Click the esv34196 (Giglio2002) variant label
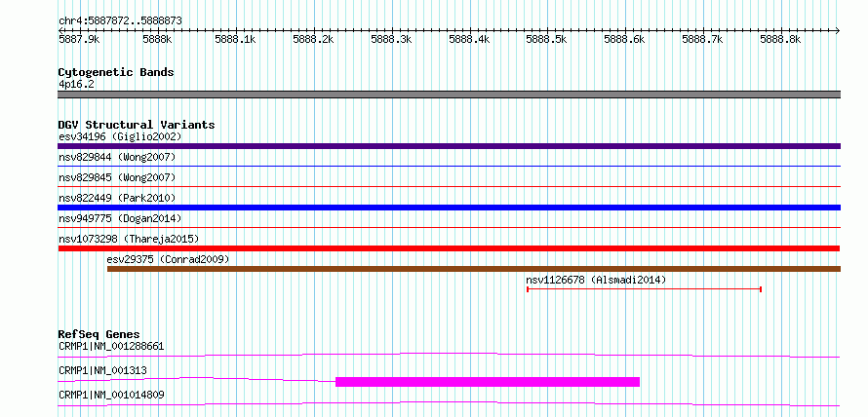The height and width of the screenshot is (417, 868). click(x=120, y=136)
